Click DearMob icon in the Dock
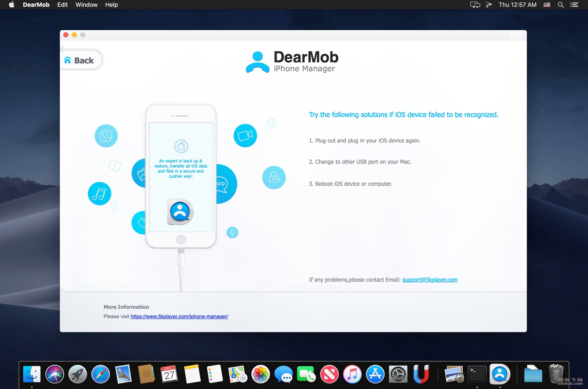 point(500,374)
